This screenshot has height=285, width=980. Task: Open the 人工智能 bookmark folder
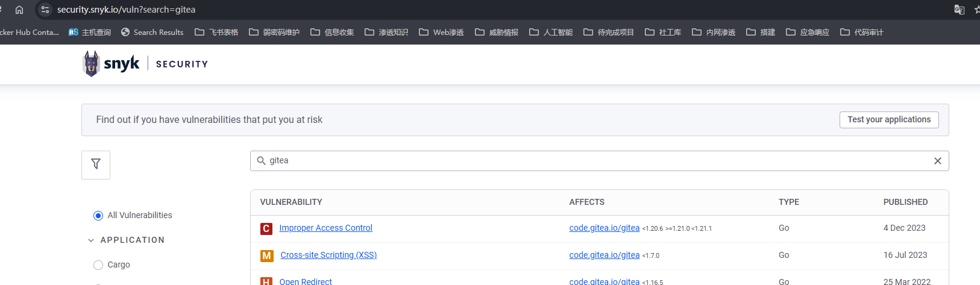click(551, 32)
